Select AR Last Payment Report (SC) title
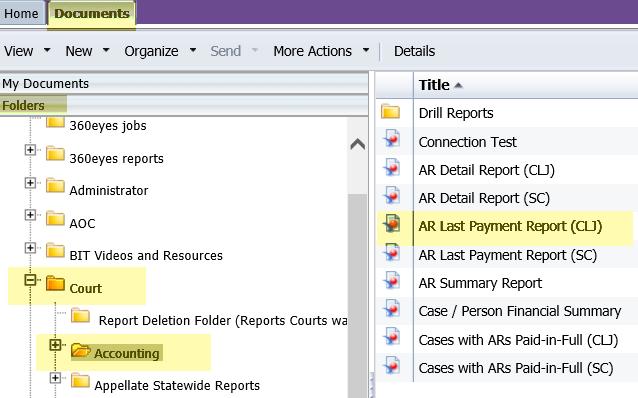The width and height of the screenshot is (638, 398). tap(508, 255)
